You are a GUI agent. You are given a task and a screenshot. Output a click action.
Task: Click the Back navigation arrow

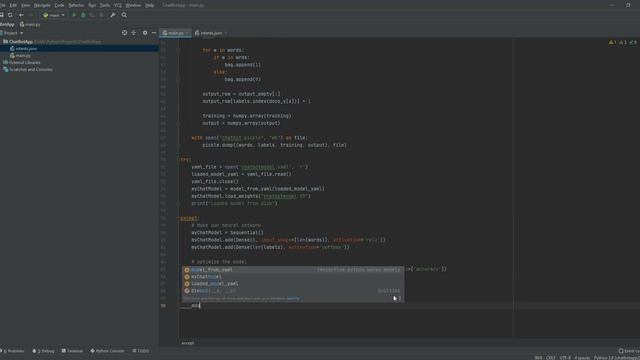coord(21,15)
